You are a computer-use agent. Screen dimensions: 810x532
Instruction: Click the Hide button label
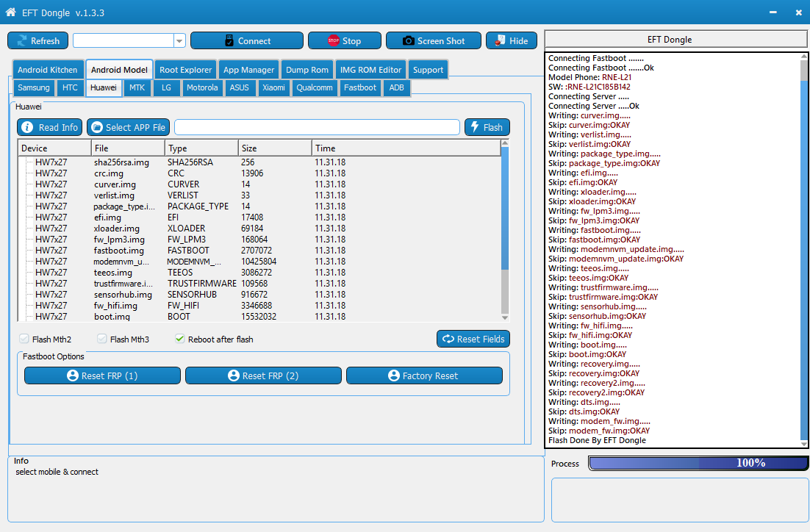pos(519,41)
